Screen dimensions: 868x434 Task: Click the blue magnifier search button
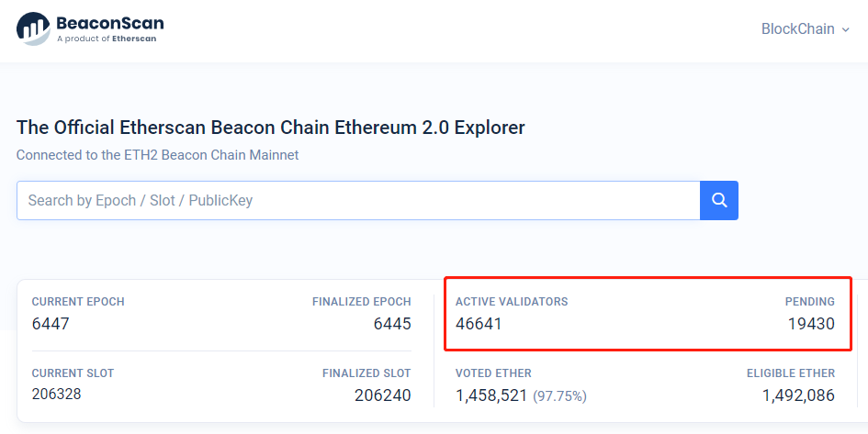point(719,200)
